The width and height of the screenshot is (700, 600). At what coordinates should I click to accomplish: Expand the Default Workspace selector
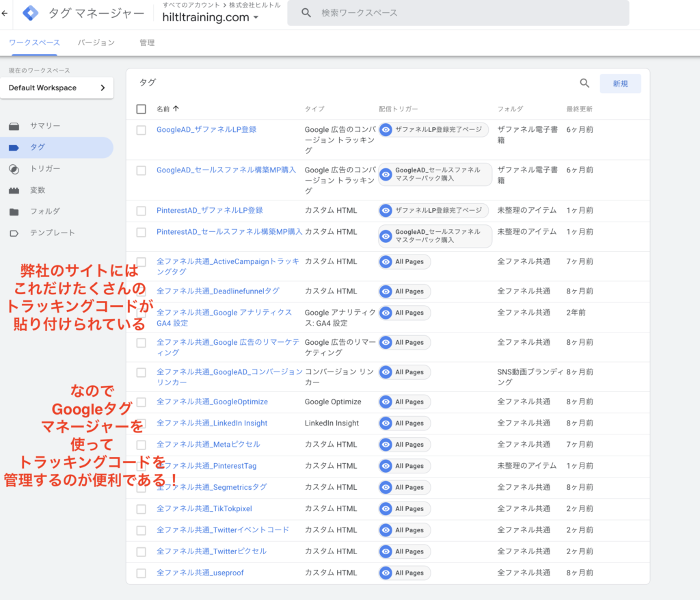[57, 88]
